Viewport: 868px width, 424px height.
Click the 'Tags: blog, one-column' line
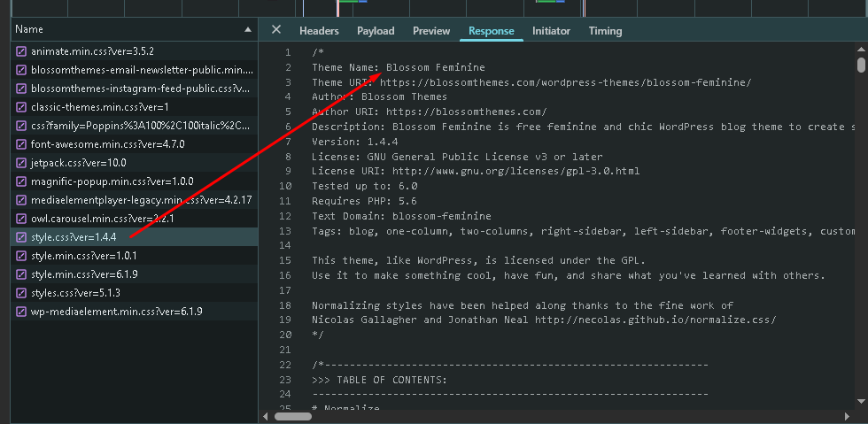click(x=584, y=231)
